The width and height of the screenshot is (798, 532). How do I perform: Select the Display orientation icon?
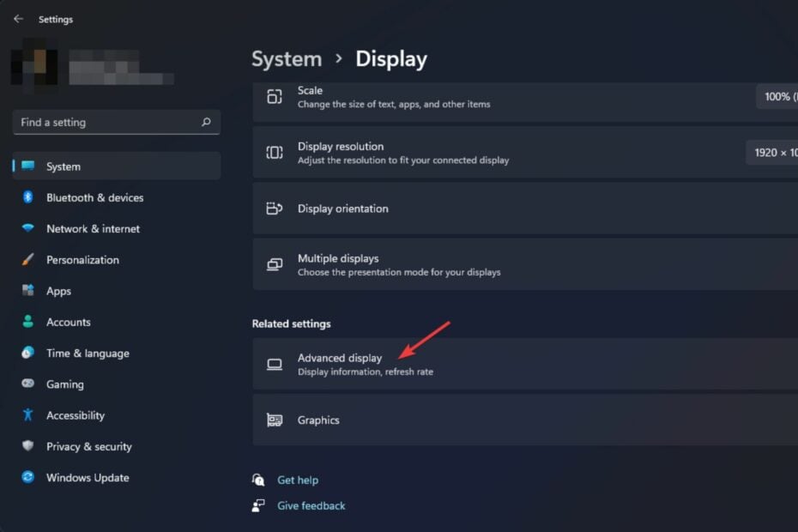[274, 208]
